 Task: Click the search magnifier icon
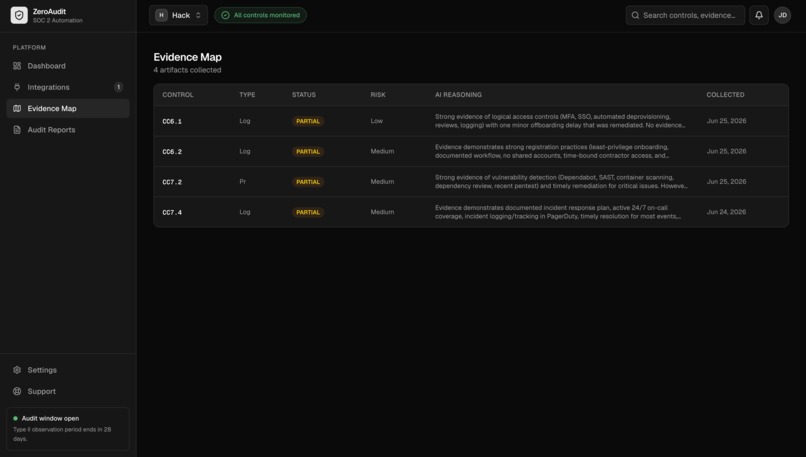[635, 15]
